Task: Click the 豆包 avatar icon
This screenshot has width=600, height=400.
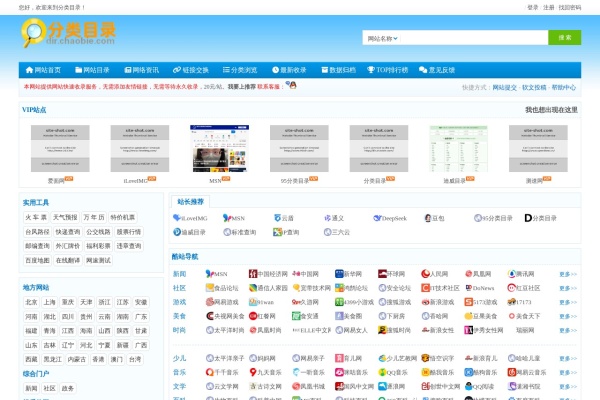Action: coord(428,218)
